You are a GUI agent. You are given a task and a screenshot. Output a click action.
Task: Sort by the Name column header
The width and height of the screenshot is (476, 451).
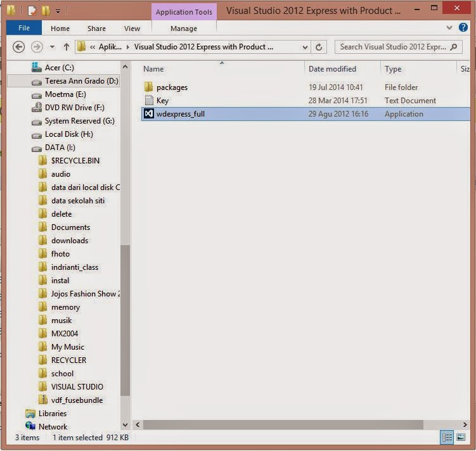(153, 69)
